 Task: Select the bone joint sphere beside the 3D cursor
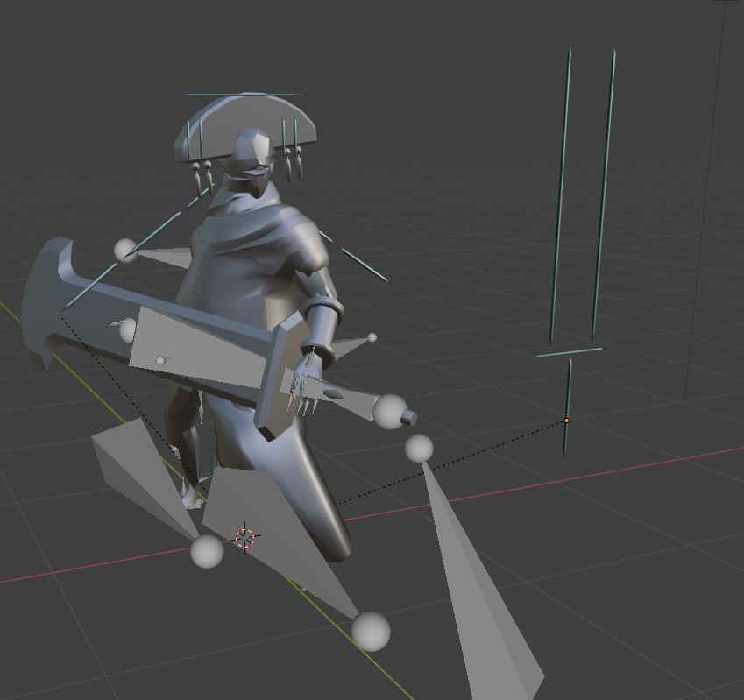tap(207, 552)
